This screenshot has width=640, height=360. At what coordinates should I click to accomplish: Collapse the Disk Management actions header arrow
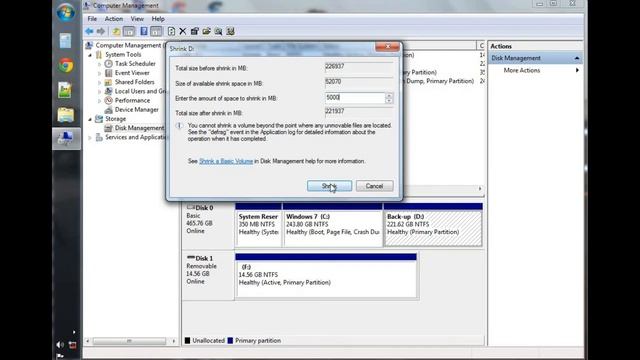577,58
